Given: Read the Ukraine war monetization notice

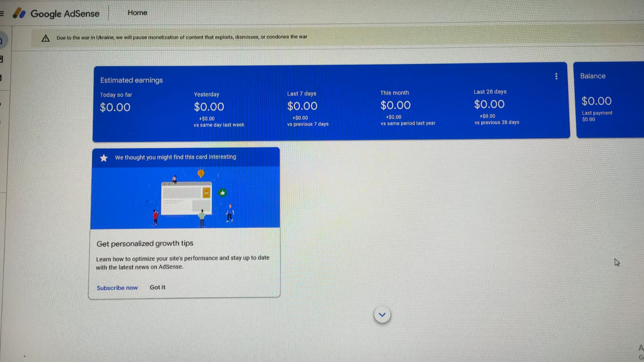Looking at the screenshot, I should [182, 37].
